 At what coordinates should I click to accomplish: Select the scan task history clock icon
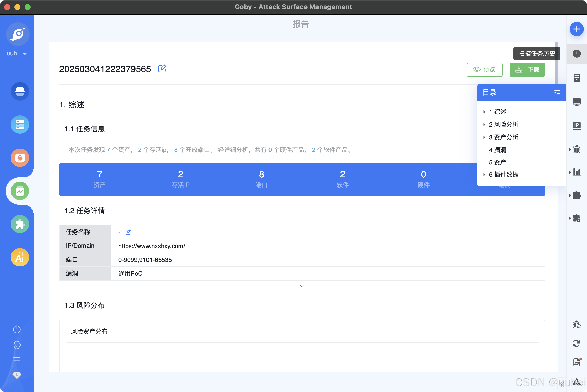(577, 54)
